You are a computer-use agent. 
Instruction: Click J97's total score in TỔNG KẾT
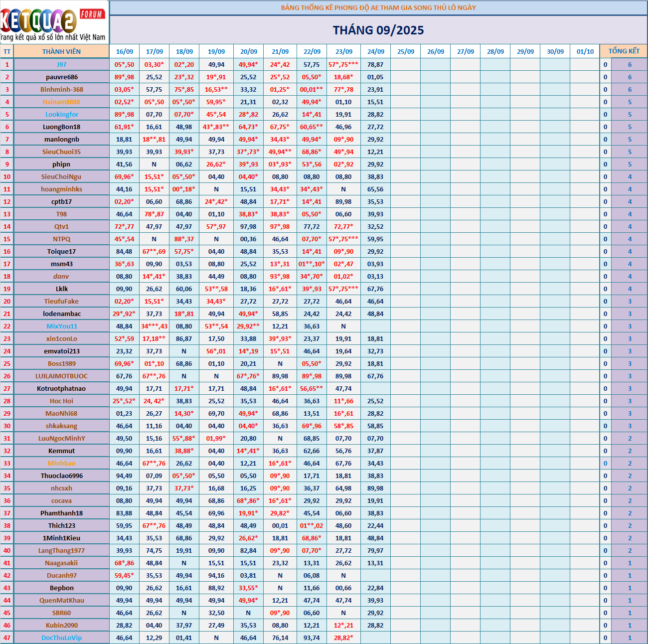629,64
